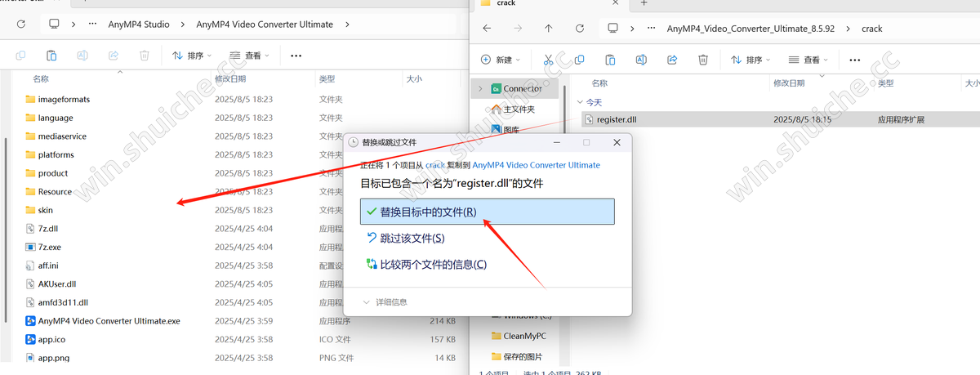The width and height of the screenshot is (980, 375).
Task: Select the language folder
Action: 56,118
